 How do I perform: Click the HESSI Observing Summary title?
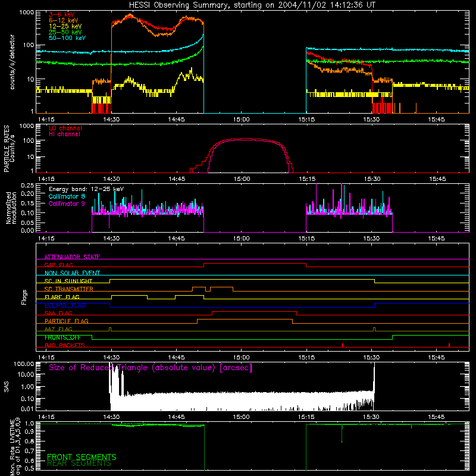(x=252, y=5)
